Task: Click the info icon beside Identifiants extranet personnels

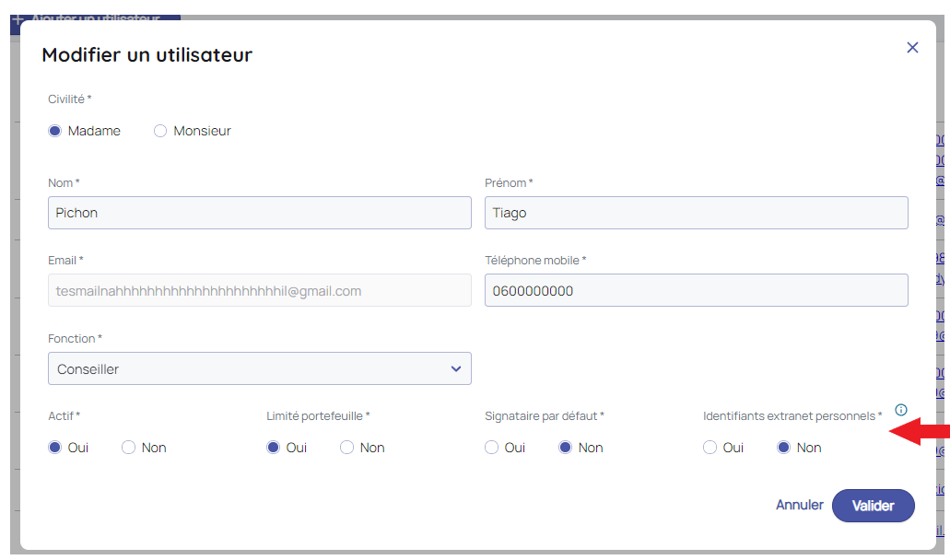Action: click(901, 410)
